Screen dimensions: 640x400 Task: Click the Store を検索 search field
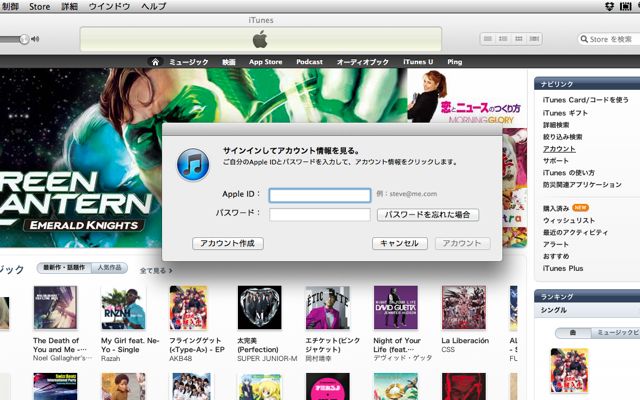tap(610, 39)
